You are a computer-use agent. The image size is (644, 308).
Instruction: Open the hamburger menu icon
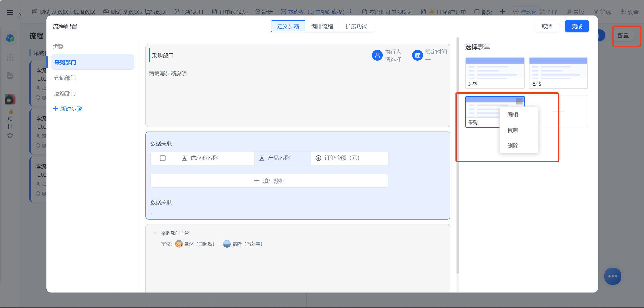(10, 12)
